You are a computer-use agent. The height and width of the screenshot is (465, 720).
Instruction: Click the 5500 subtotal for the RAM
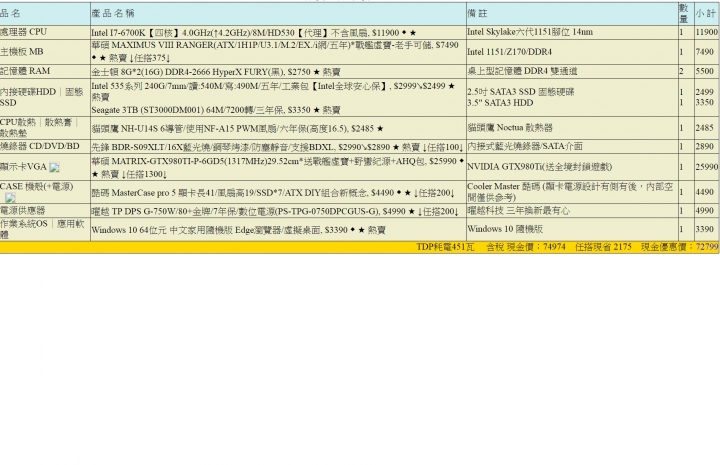[x=705, y=71]
